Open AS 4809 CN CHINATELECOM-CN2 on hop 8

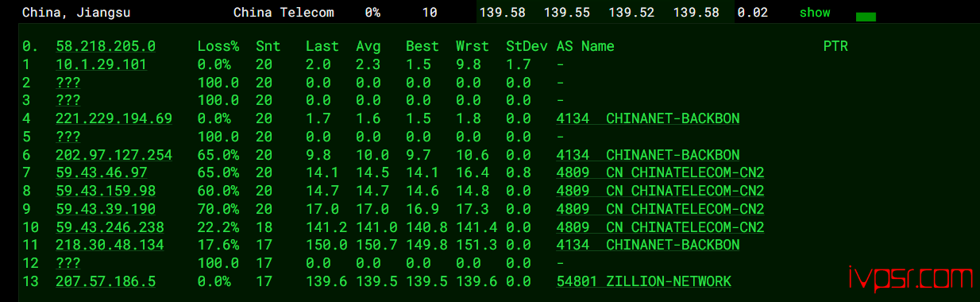pyautogui.click(x=661, y=191)
